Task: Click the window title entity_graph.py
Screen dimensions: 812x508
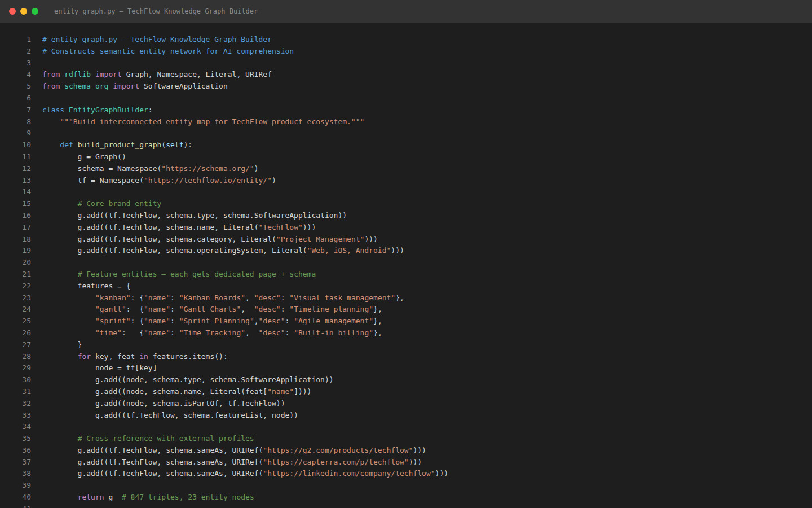Action: click(x=156, y=11)
